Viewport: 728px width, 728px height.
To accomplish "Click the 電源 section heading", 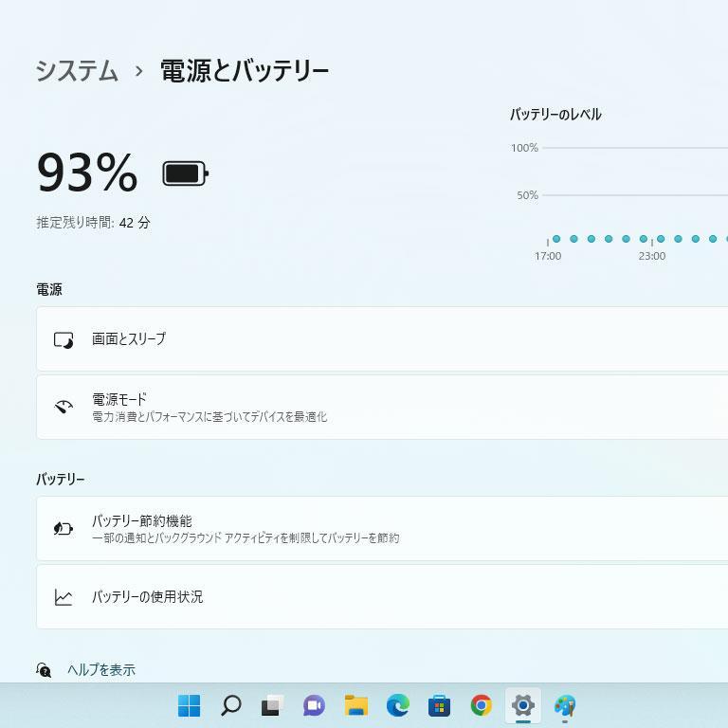I will 49,290.
